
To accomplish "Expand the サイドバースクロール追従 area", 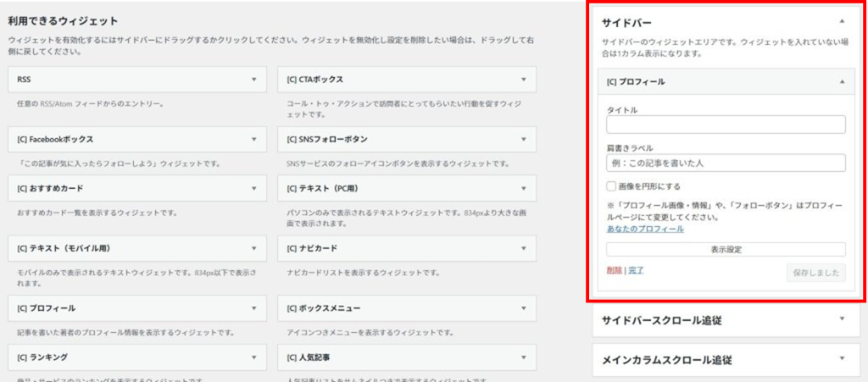I will 841,319.
